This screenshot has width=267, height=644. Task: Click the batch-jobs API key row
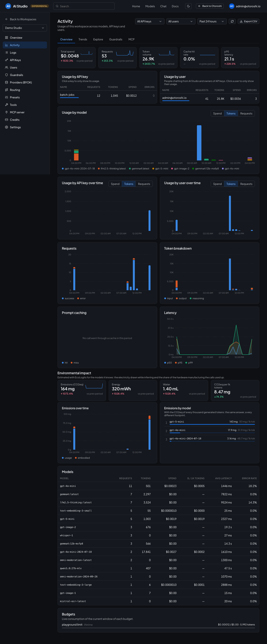coord(107,96)
